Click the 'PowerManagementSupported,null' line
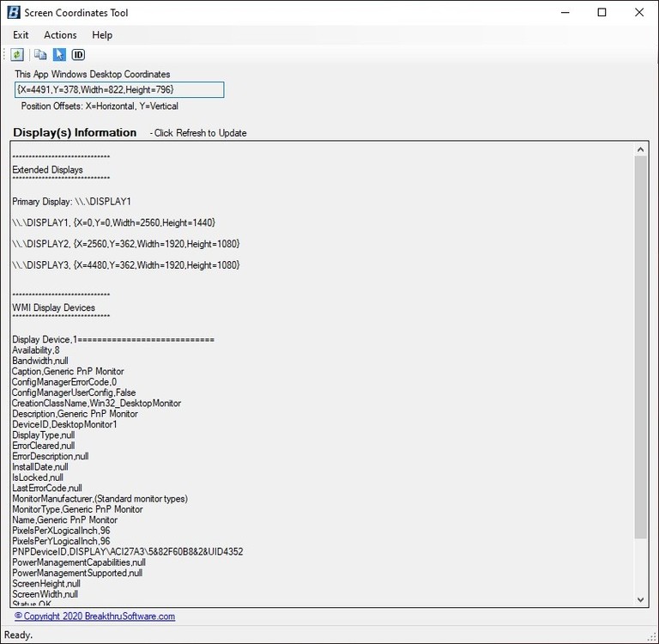659x644 pixels. pyautogui.click(x=77, y=573)
